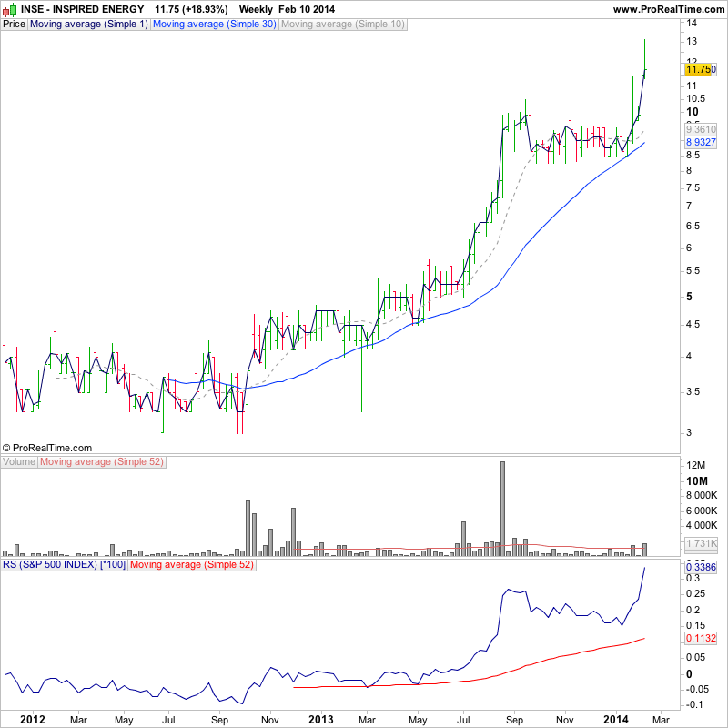
Task: Click the current price label 11.750
Action: (x=701, y=70)
